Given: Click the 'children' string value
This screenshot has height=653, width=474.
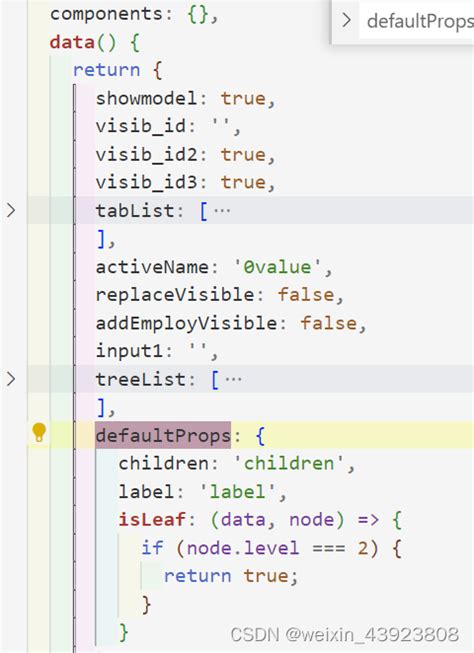Looking at the screenshot, I should click(289, 464).
